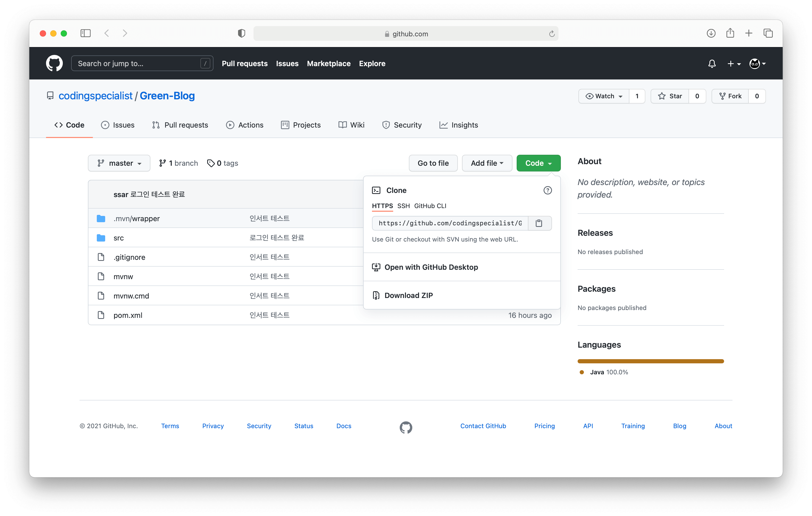Click the file icon next to pom.xml
This screenshot has height=516, width=812.
101,315
